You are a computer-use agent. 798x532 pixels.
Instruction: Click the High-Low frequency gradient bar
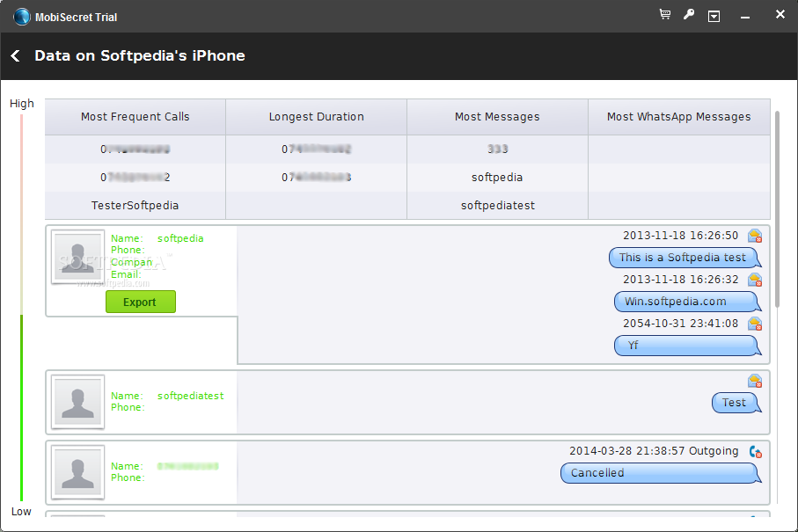point(21,308)
